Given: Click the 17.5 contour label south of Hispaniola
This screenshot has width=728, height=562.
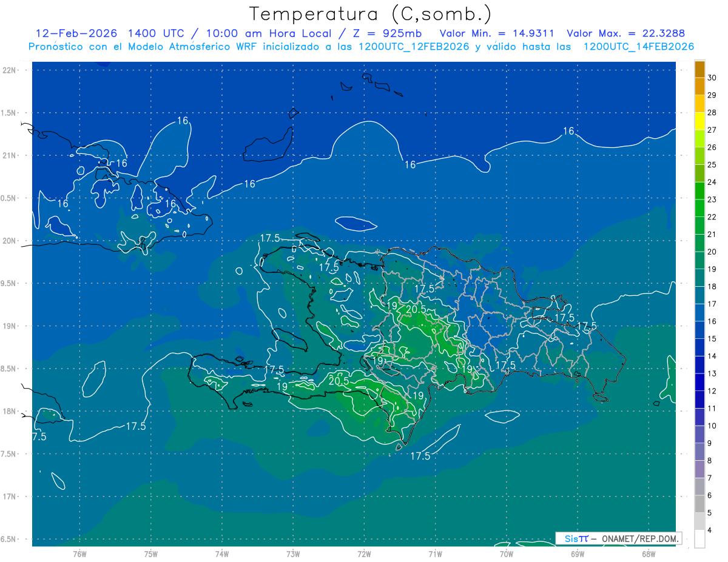Looking at the screenshot, I should click(x=420, y=456).
